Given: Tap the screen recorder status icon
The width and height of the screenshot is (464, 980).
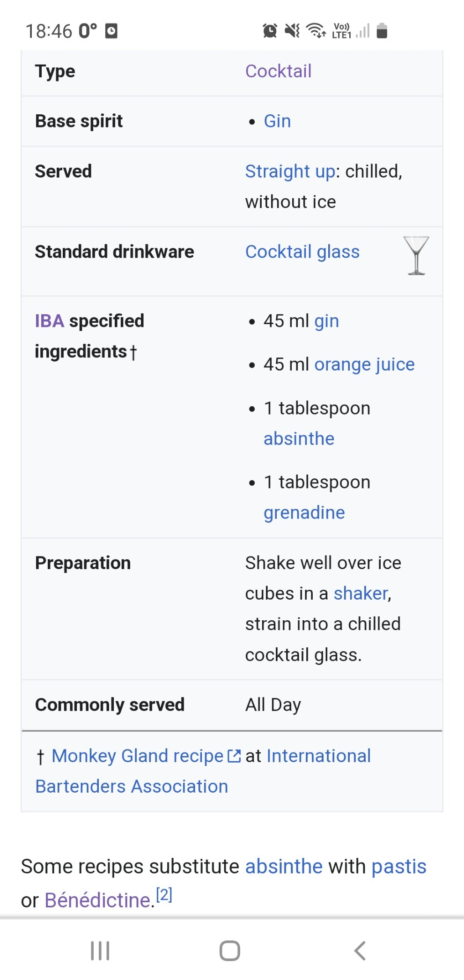Looking at the screenshot, I should coord(111,31).
